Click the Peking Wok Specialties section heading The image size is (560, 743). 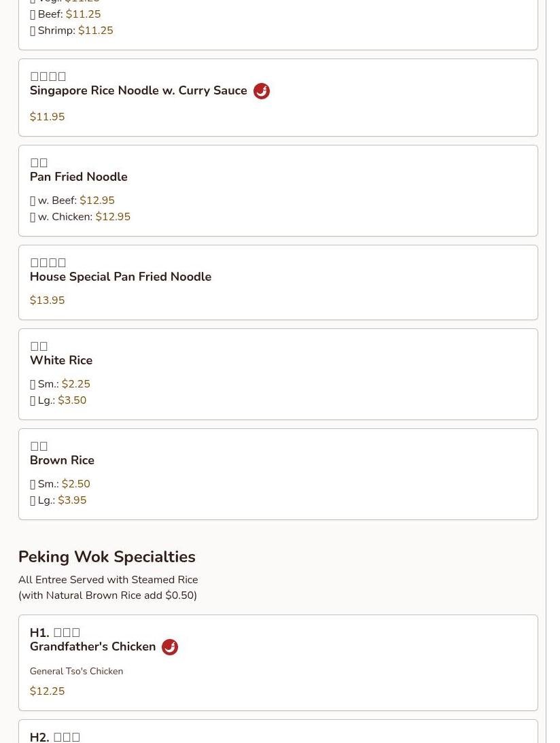click(107, 557)
